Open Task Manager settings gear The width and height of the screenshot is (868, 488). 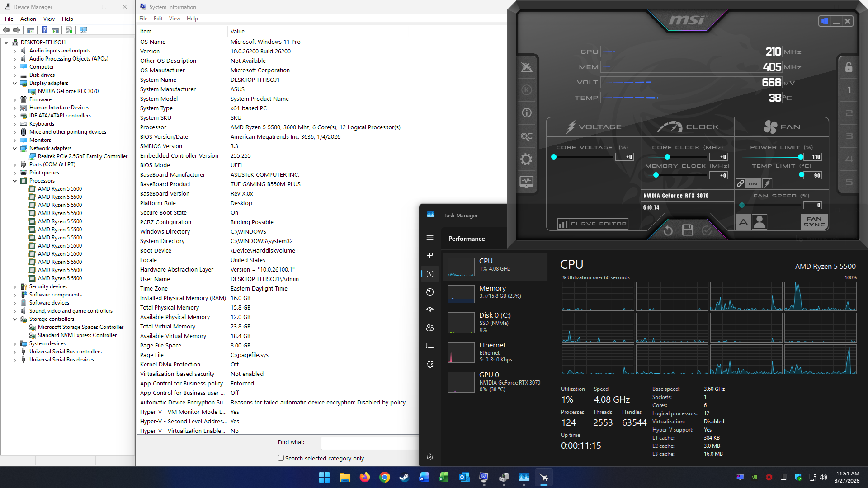point(430,457)
